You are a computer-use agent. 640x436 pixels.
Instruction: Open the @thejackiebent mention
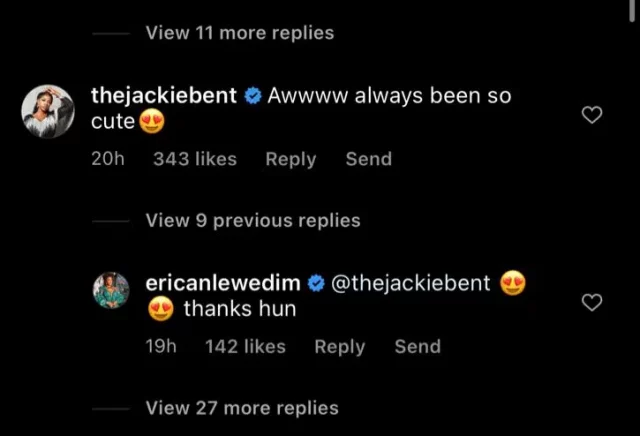[410, 284]
